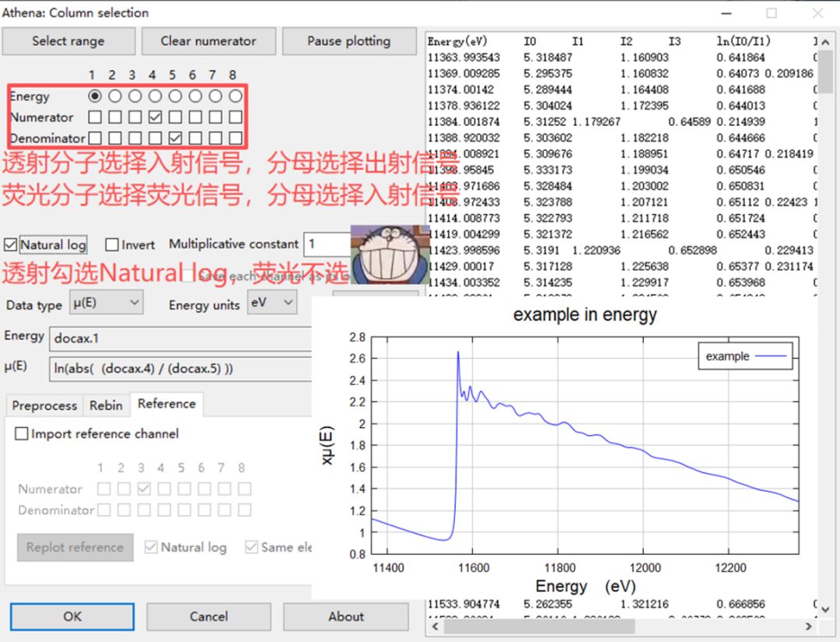Image resolution: width=840 pixels, height=642 pixels.
Task: Click the Energy docax.1 text field
Action: pyautogui.click(x=180, y=339)
